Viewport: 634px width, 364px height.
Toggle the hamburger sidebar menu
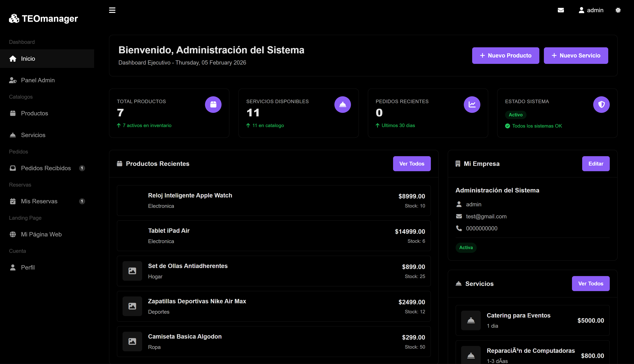(112, 10)
